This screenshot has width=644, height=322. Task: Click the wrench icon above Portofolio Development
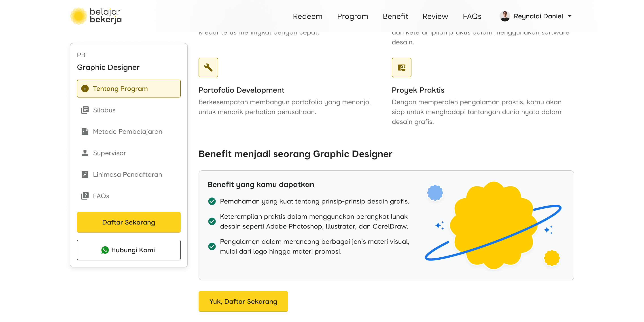pyautogui.click(x=208, y=68)
